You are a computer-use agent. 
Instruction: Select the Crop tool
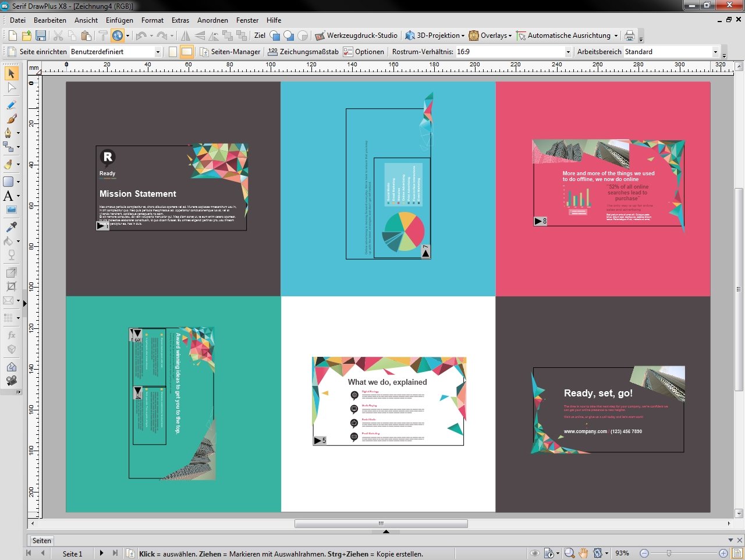[11, 286]
